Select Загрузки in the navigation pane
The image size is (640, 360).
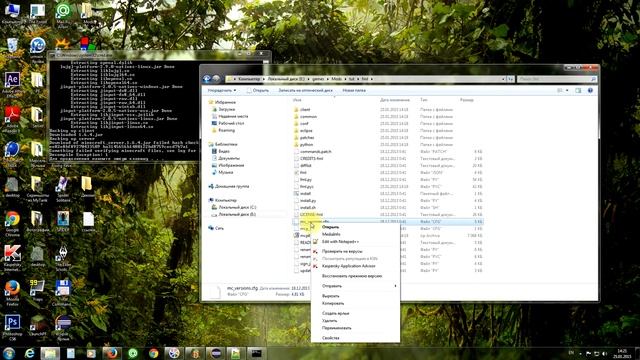(223, 109)
